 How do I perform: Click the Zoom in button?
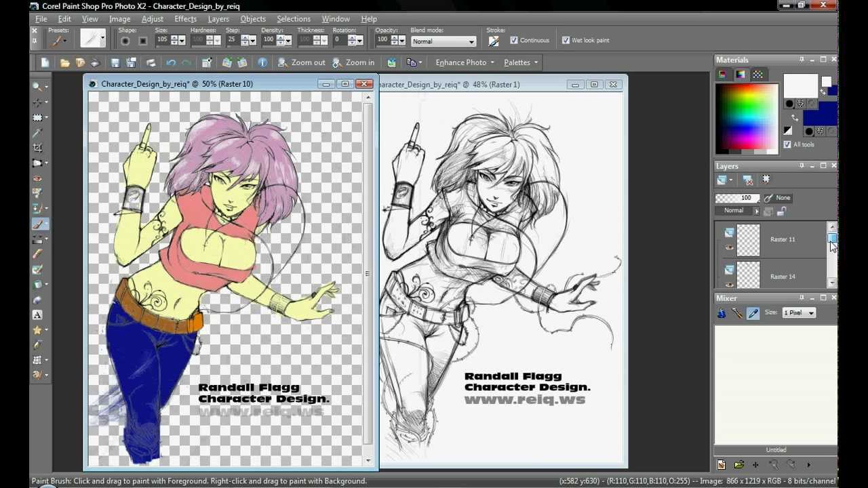click(x=353, y=62)
